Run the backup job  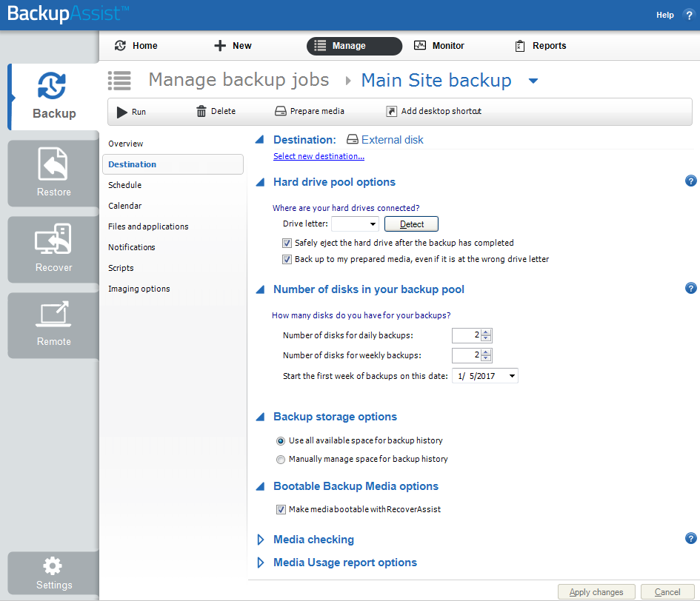tap(131, 112)
